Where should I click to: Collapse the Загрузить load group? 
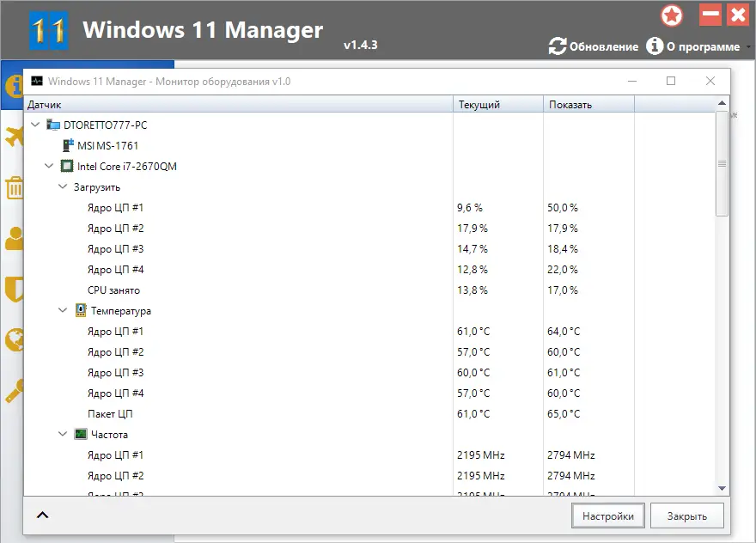(x=63, y=187)
